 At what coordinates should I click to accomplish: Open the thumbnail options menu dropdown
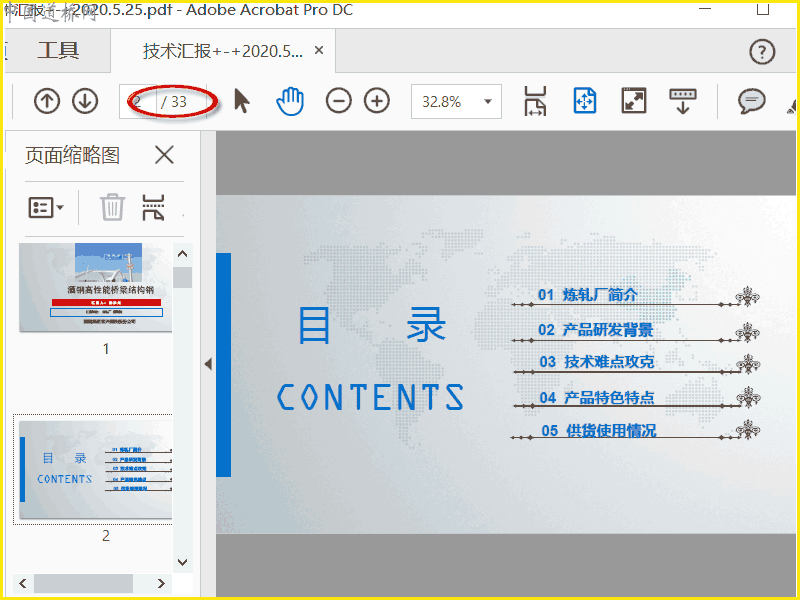(x=46, y=208)
